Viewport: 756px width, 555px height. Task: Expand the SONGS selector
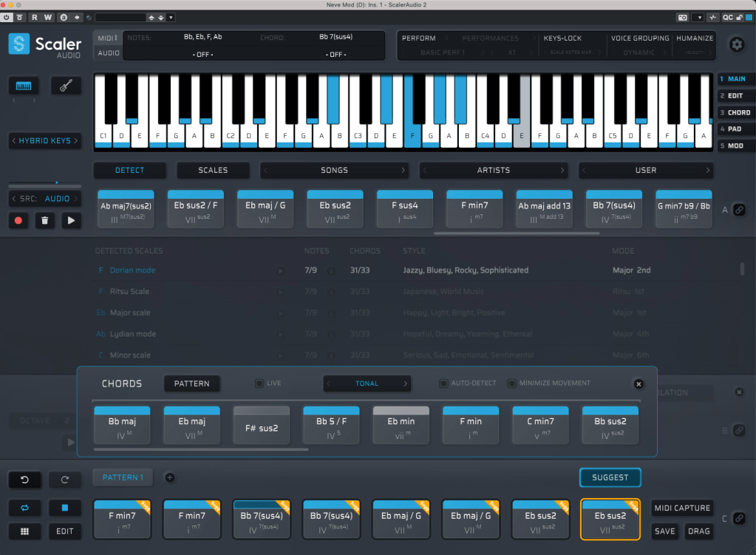334,170
